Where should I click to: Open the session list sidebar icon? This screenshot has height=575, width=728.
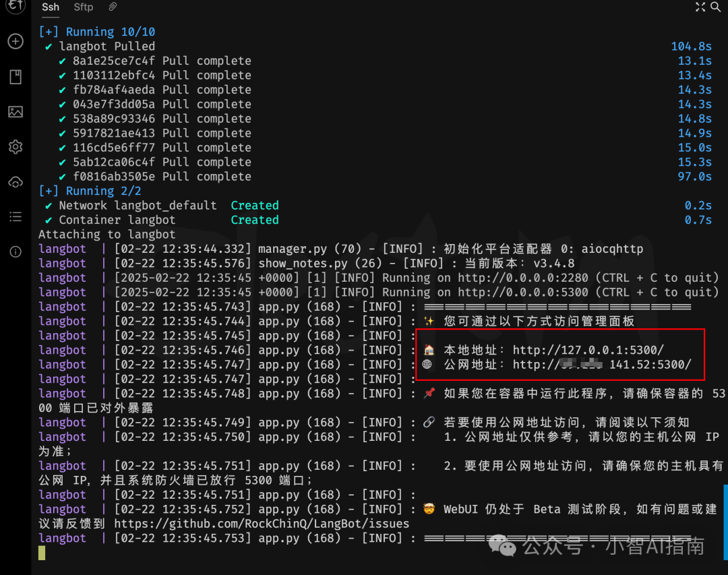click(16, 216)
